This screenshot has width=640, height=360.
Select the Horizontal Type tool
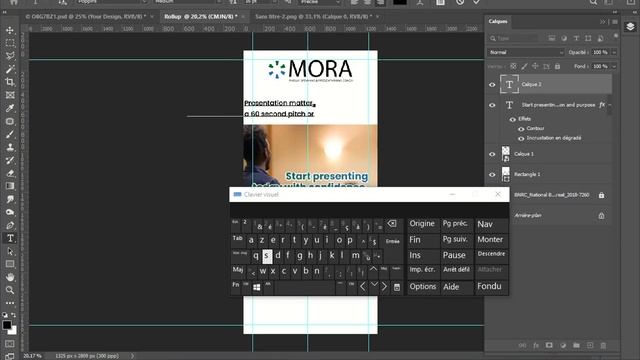point(10,238)
